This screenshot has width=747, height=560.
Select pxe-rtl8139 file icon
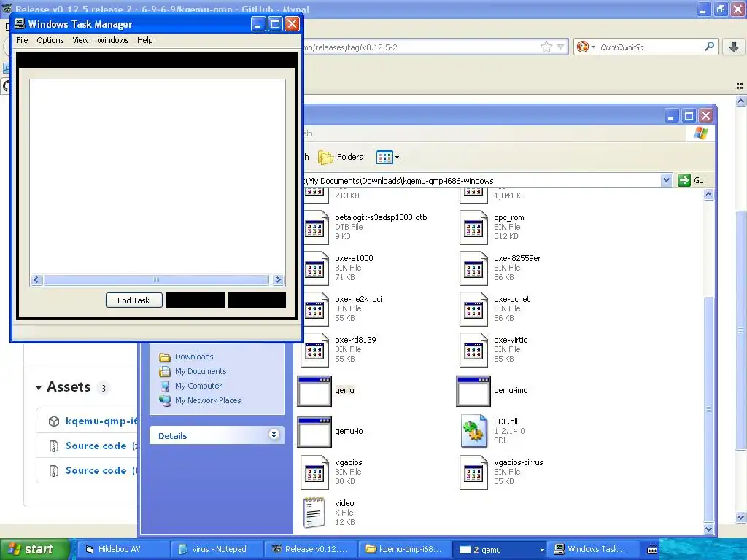coord(315,350)
